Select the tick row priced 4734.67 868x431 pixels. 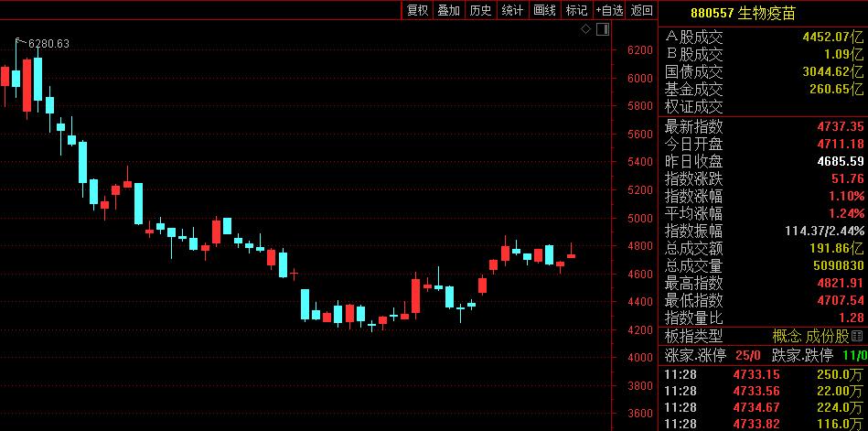coord(764,407)
